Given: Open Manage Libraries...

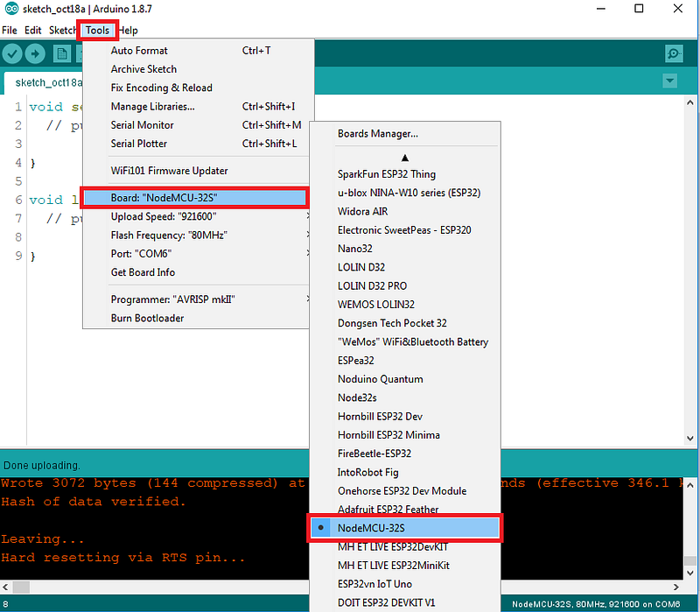Looking at the screenshot, I should [199, 107].
